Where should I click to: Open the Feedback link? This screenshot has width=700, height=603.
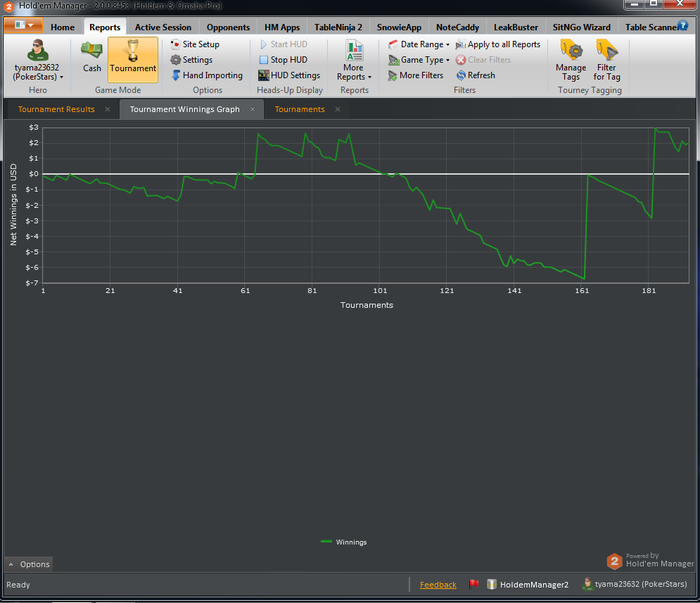click(x=438, y=585)
